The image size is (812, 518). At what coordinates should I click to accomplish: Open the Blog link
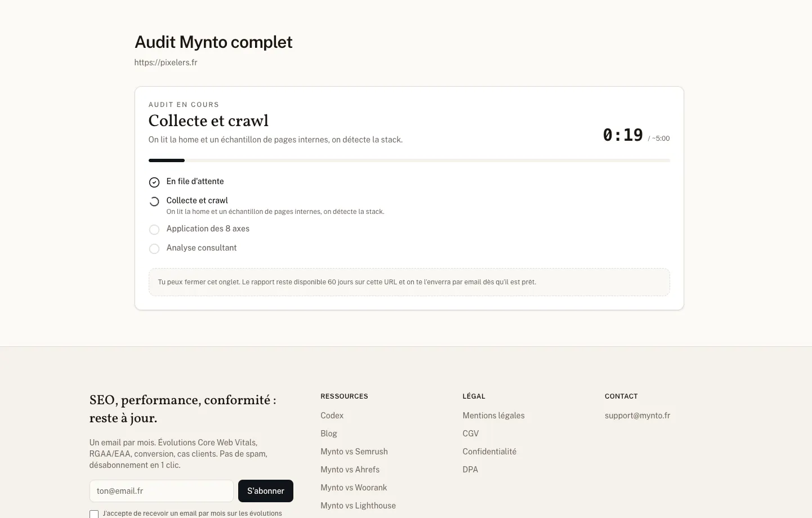click(329, 434)
